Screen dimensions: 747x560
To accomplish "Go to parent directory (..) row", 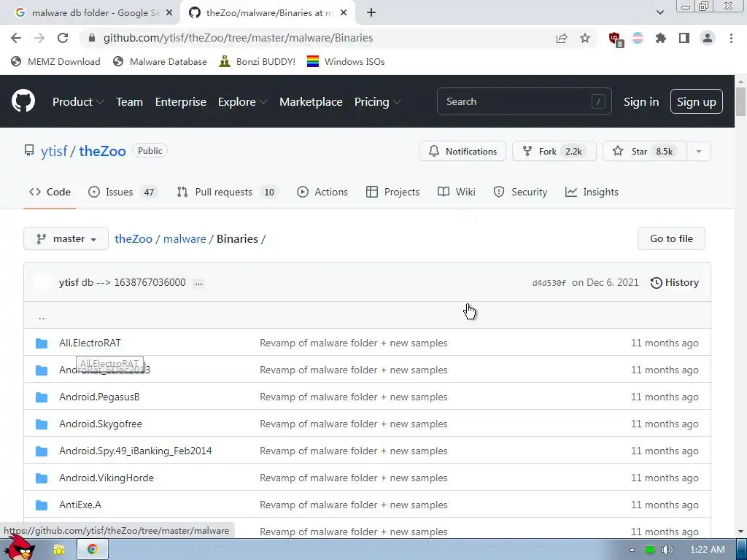I will click(367, 315).
